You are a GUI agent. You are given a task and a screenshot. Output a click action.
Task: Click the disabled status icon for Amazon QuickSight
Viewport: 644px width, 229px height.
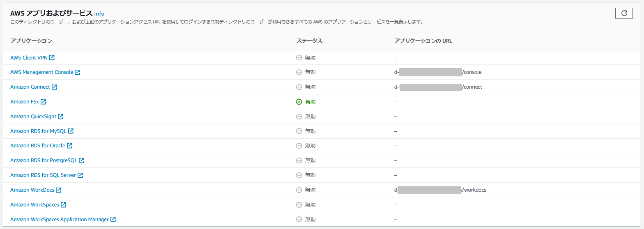click(x=299, y=117)
